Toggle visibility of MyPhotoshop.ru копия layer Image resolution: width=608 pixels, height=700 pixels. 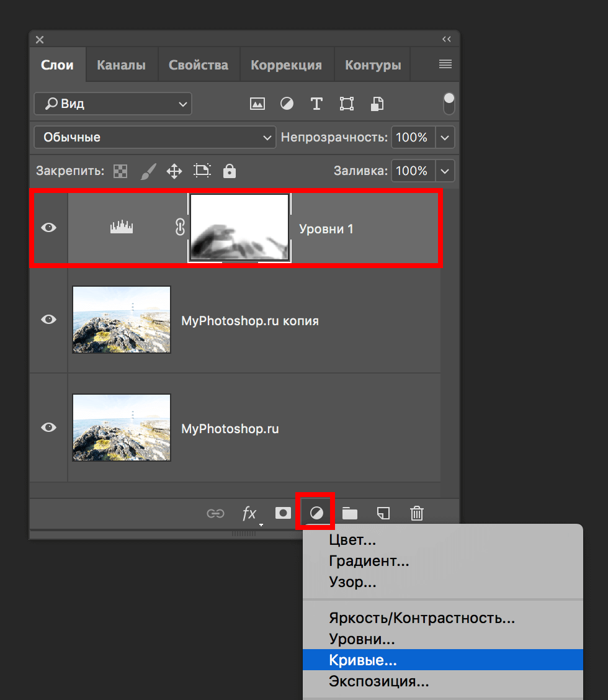[x=48, y=320]
